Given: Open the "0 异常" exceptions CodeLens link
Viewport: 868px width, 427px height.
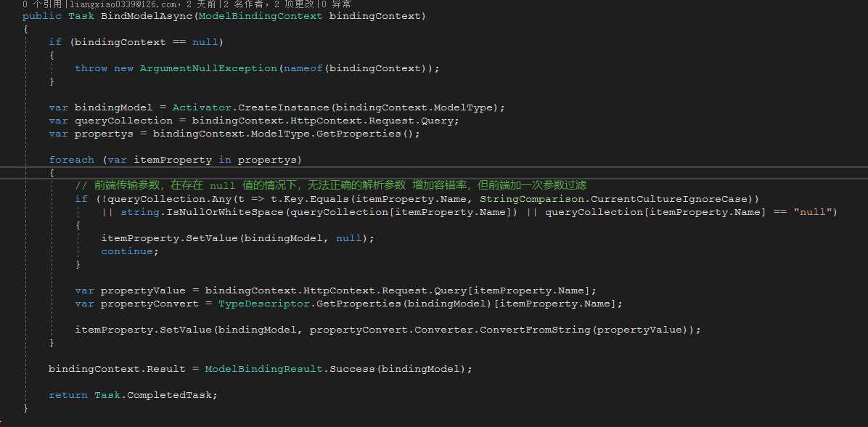Looking at the screenshot, I should [335, 4].
